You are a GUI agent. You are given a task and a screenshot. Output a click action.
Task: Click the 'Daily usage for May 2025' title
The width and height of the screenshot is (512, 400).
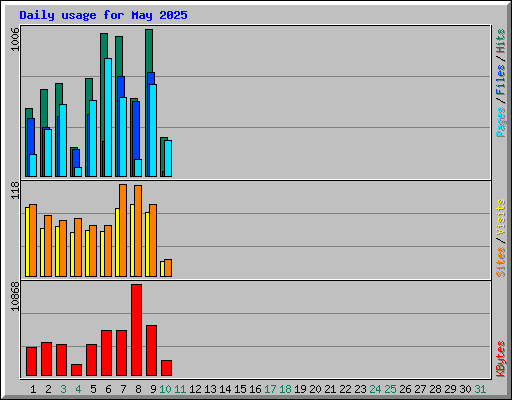(103, 15)
